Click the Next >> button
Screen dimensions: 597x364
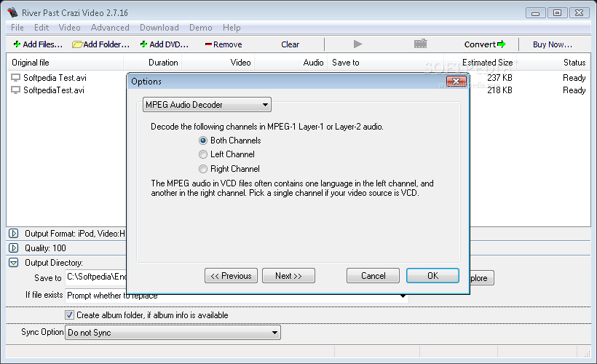click(288, 276)
